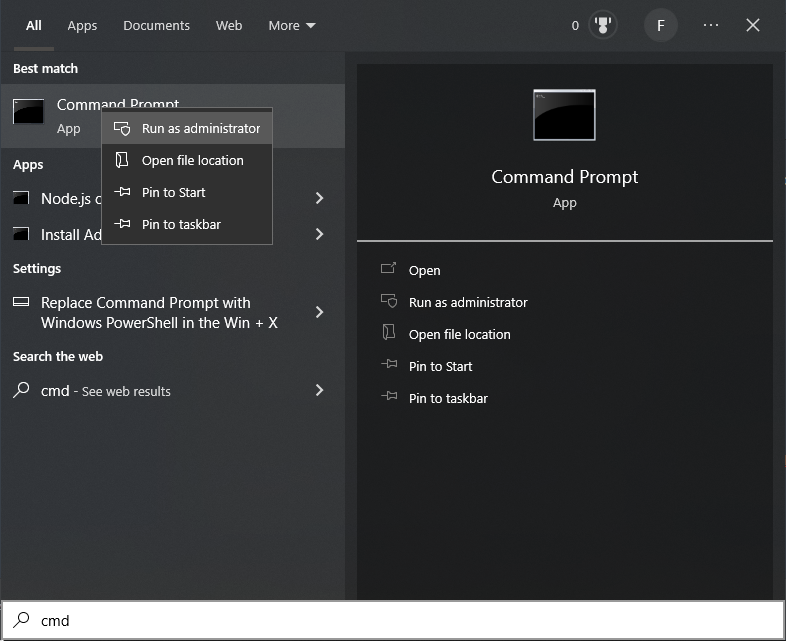The image size is (786, 641).
Task: Choose Pin to Start in context menu
Action: [x=187, y=192]
